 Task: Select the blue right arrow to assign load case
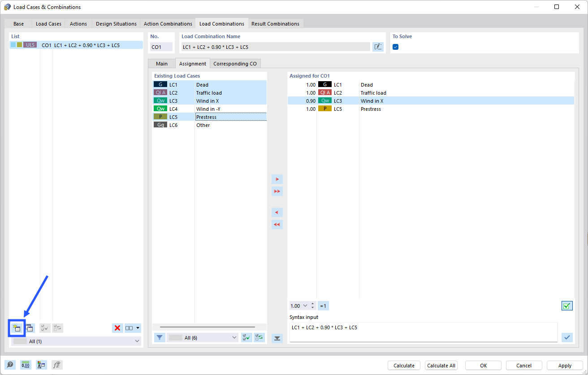[277, 179]
